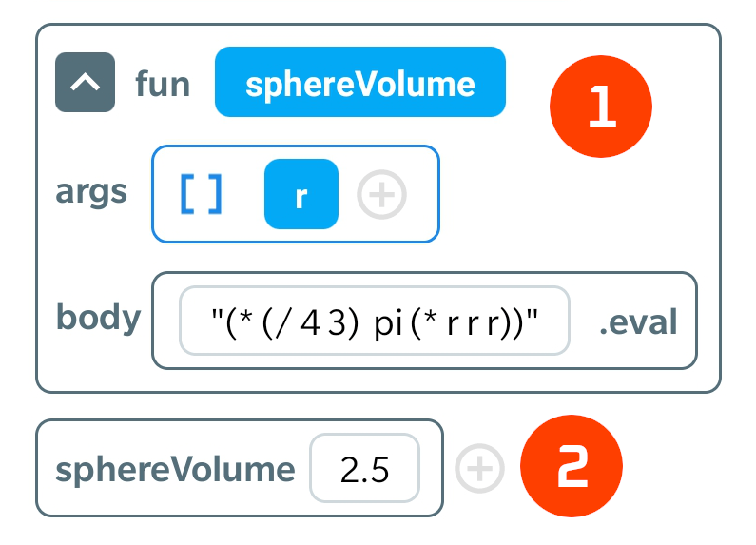Click the sphereVolume call label at bottom
Viewport: 756px width, 545px height.
pos(175,469)
